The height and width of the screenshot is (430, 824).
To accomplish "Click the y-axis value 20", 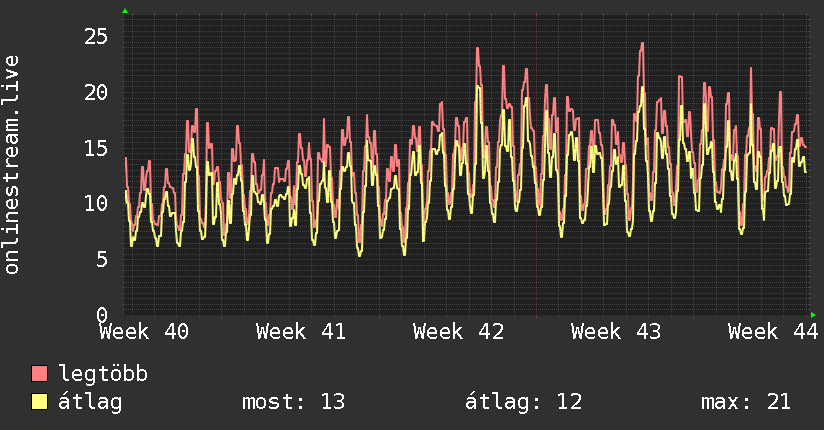I will [96, 93].
